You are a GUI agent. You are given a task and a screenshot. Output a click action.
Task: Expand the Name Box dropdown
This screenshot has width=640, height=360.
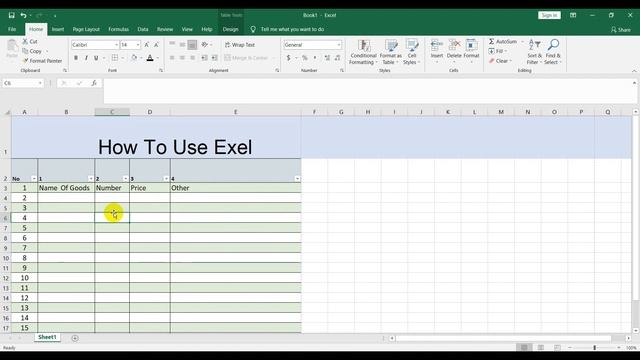pos(40,83)
